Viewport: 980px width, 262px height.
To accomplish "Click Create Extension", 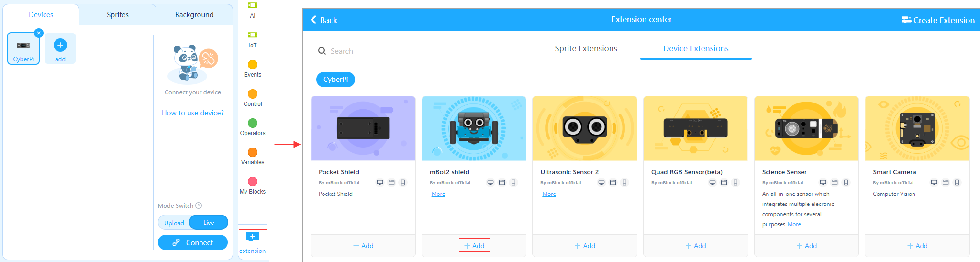I will click(x=938, y=20).
